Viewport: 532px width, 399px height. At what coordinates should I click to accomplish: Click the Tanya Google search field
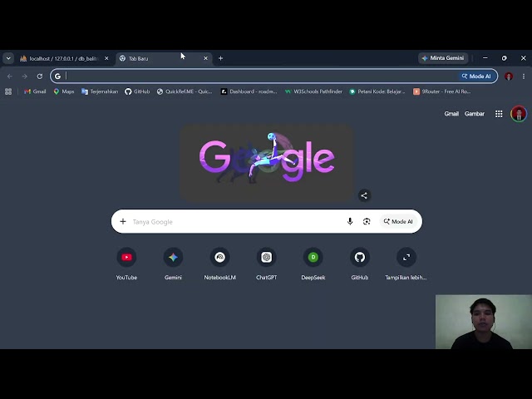click(x=236, y=222)
